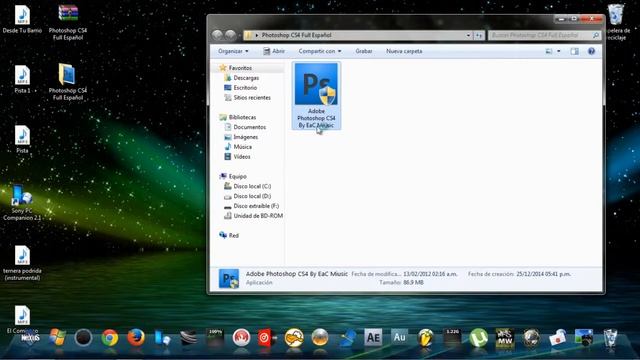Open the Organizar dropdown menu
Image resolution: width=640 pixels, height=360 pixels.
[x=233, y=51]
